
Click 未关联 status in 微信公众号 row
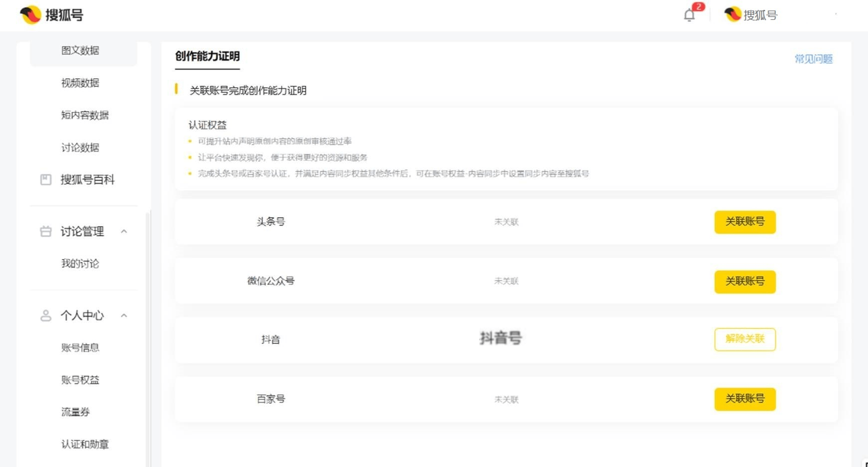[x=506, y=281]
